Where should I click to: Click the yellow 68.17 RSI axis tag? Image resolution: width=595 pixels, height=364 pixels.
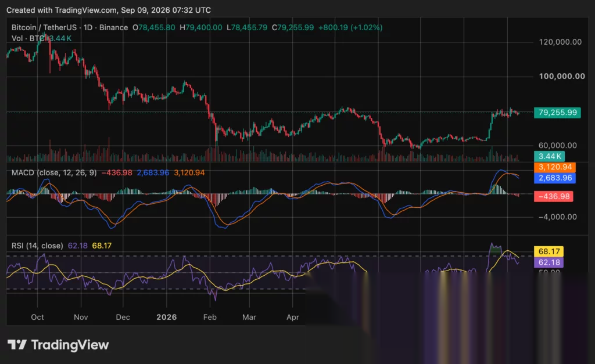[549, 251]
